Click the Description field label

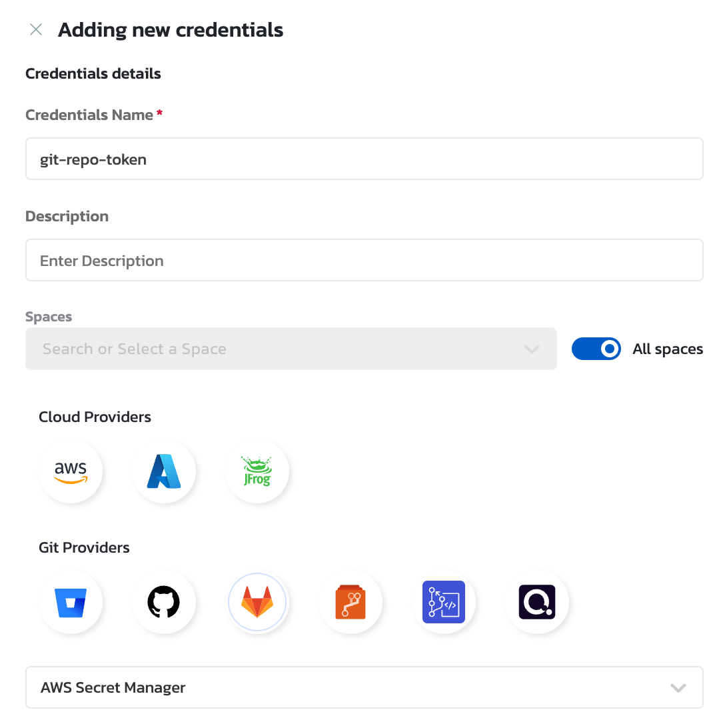click(x=67, y=217)
